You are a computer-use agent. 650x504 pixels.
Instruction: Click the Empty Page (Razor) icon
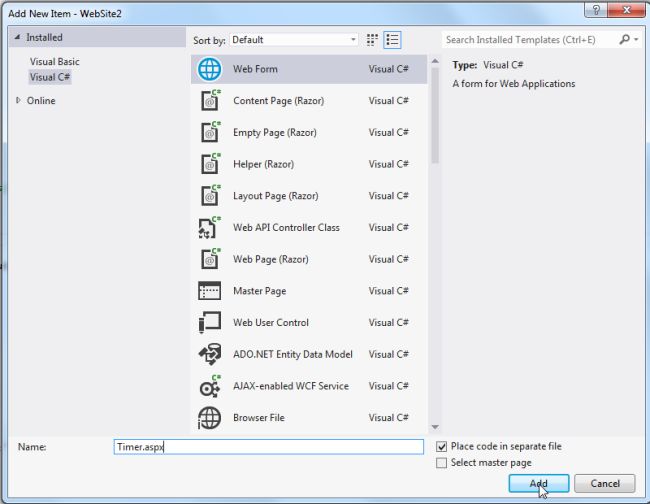coord(210,132)
